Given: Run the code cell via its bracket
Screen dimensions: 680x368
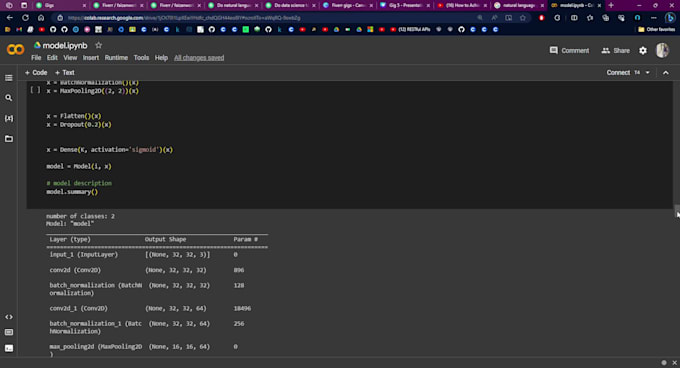Looking at the screenshot, I should [35, 90].
